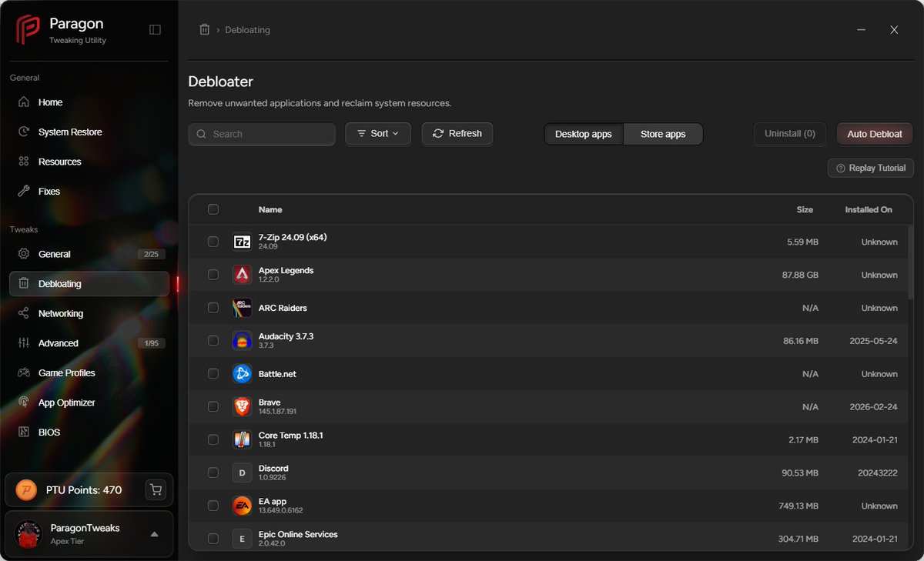The width and height of the screenshot is (924, 561).
Task: Switch to the Desktop apps tab
Action: [583, 133]
